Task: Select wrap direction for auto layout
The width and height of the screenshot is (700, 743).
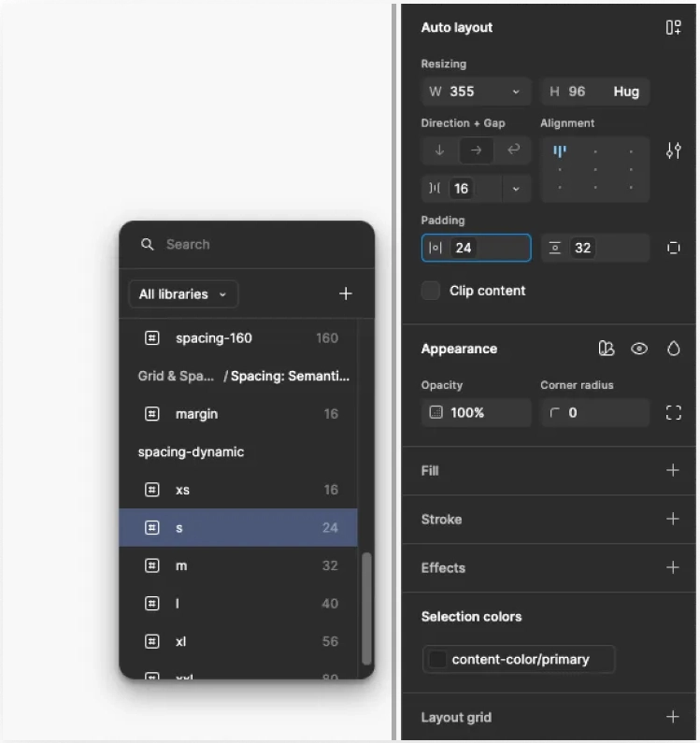Action: 513,150
